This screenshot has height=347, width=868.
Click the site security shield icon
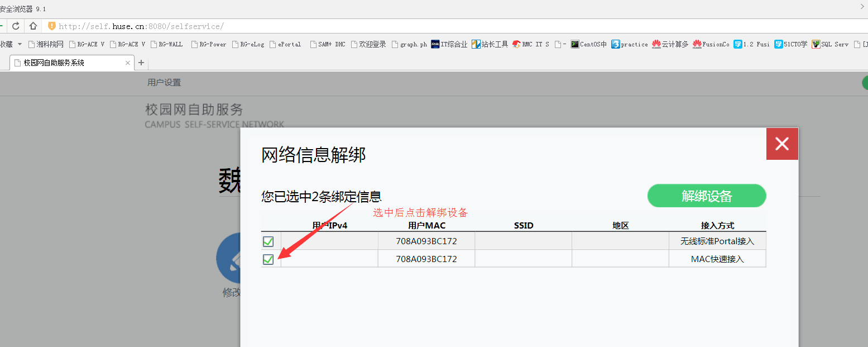[51, 26]
